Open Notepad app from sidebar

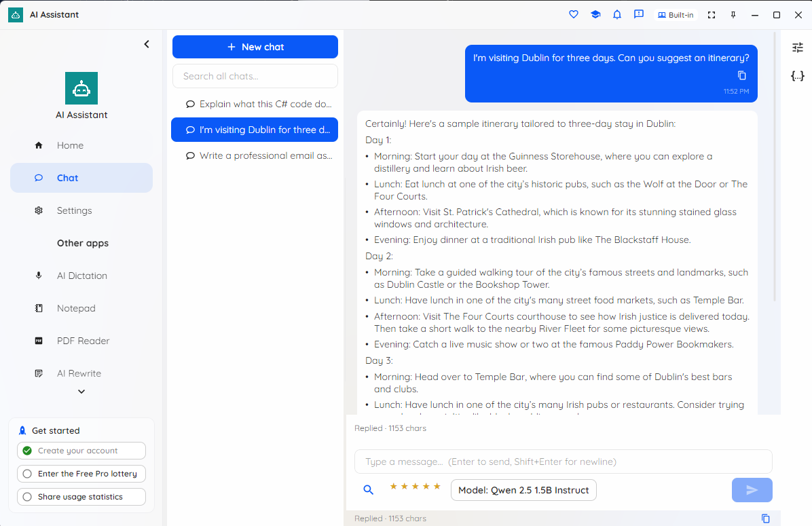pyautogui.click(x=81, y=309)
